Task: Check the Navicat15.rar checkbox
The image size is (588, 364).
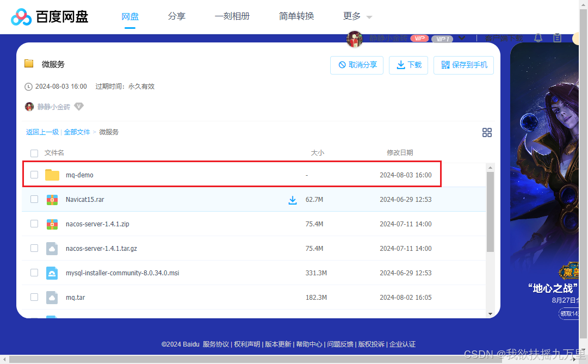Action: coord(34,199)
